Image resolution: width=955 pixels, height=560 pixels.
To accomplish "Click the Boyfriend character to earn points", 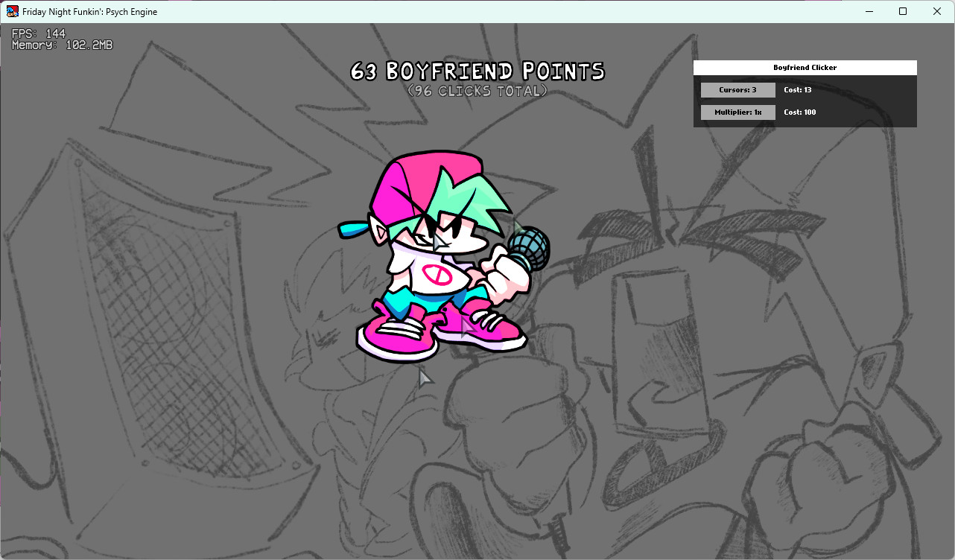I will point(444,257).
